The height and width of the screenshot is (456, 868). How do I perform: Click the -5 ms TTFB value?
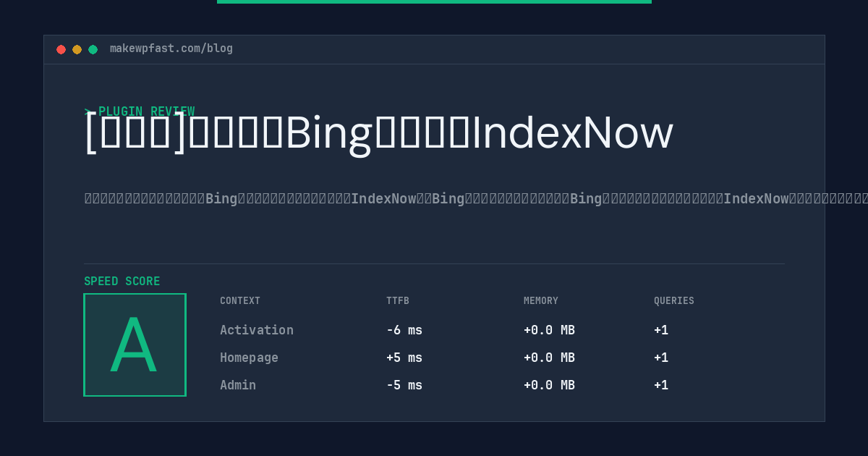tap(404, 385)
